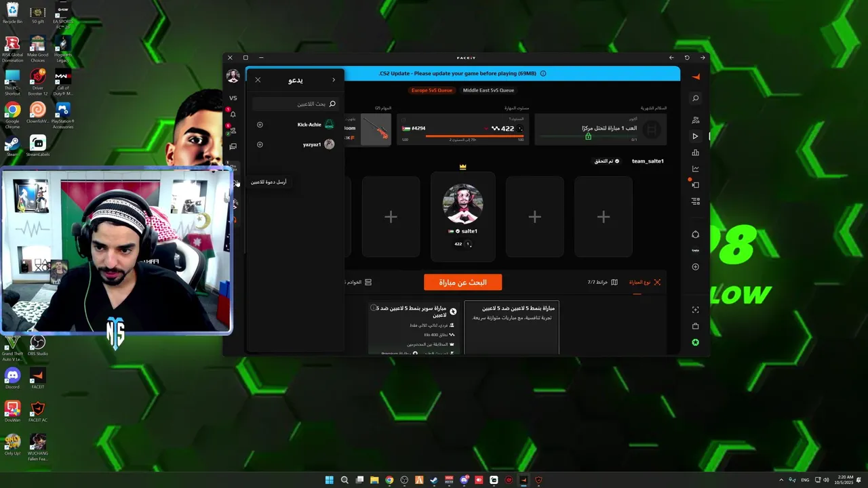Add player in slot right of salte1
This screenshot has height=488, width=868.
point(534,217)
